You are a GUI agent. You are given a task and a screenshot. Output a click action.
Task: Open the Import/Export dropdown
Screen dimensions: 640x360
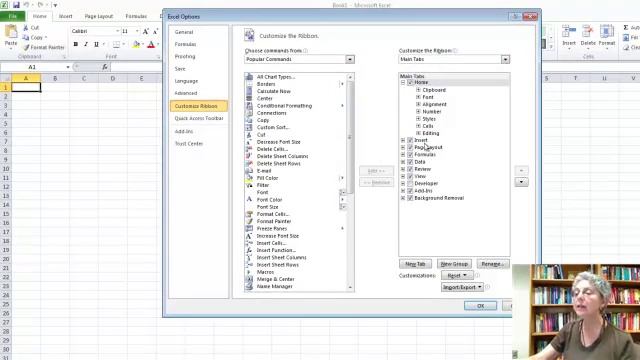click(462, 287)
